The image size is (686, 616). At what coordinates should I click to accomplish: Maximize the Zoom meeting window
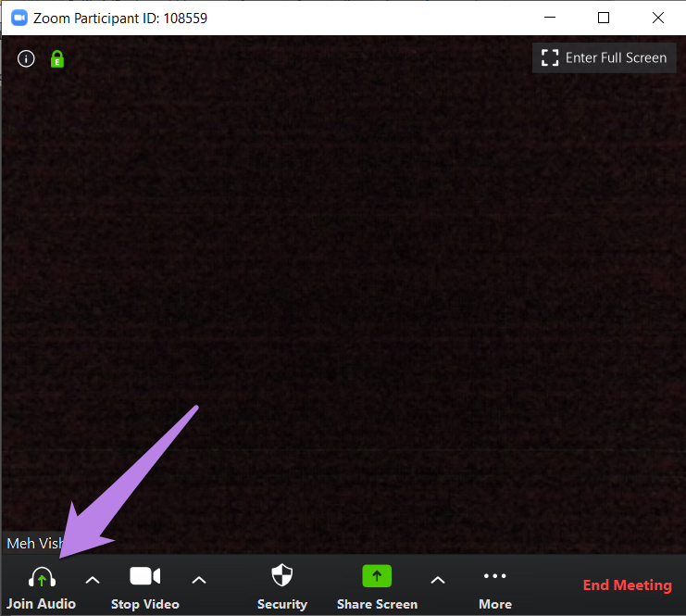point(604,18)
